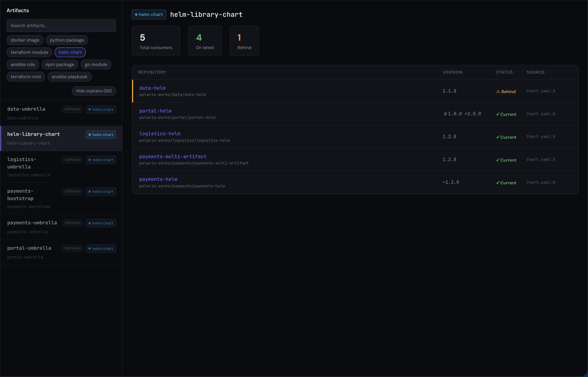Click the ORPHAN badge on payments-bootstrap

pyautogui.click(x=72, y=191)
